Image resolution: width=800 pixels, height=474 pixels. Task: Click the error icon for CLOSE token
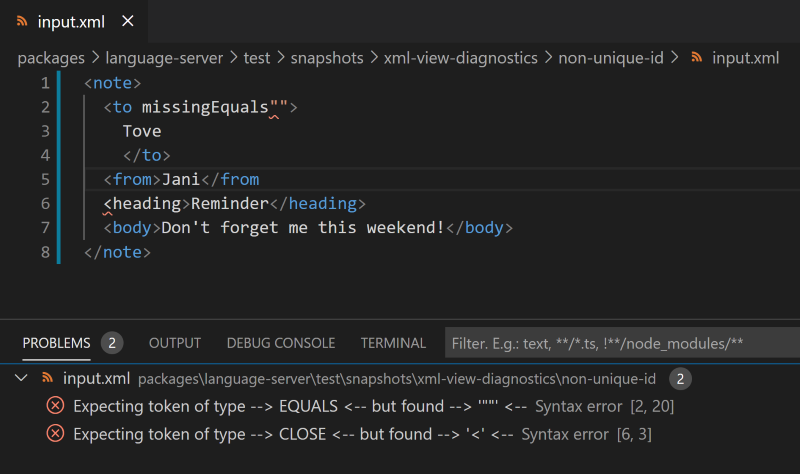click(x=56, y=434)
